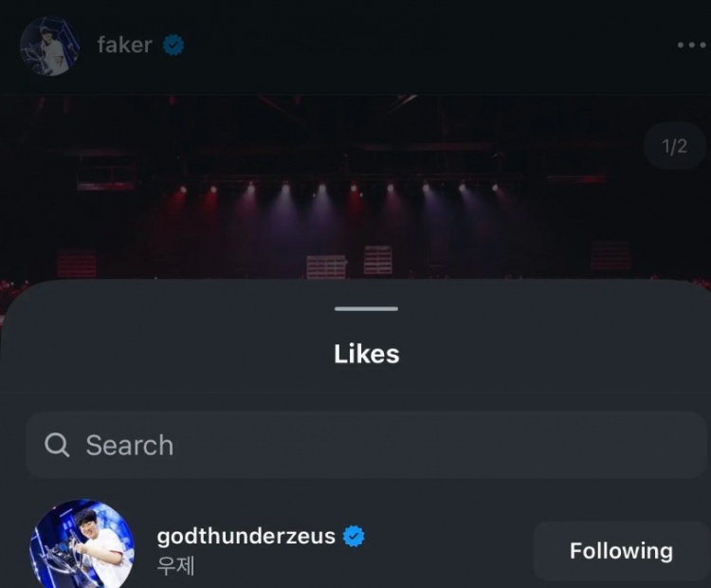Open godthunderzeus's profile picture
711x588 pixels.
click(82, 543)
